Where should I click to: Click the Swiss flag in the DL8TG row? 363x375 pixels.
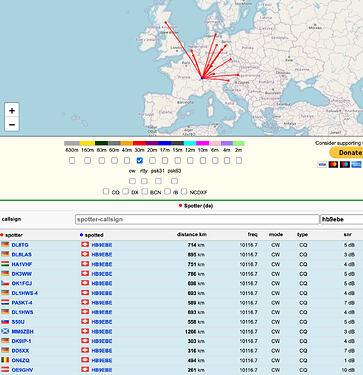(x=85, y=245)
